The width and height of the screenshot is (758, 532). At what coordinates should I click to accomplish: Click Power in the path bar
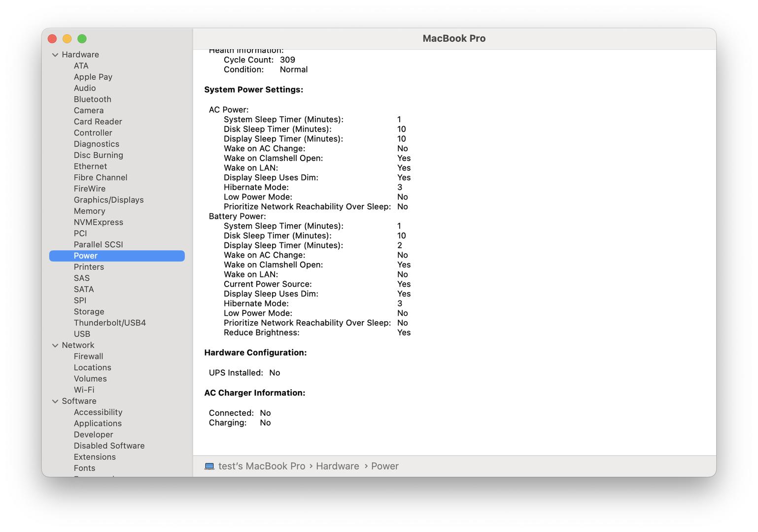click(x=385, y=466)
